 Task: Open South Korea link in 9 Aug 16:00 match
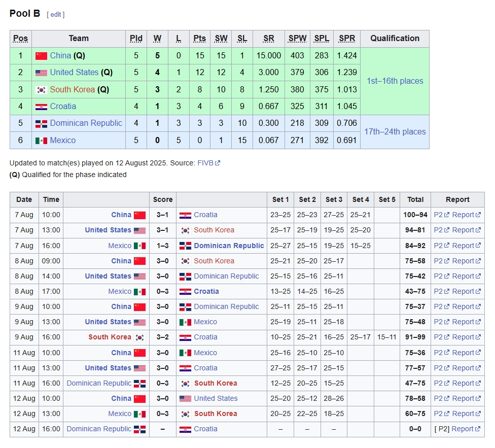tap(110, 337)
